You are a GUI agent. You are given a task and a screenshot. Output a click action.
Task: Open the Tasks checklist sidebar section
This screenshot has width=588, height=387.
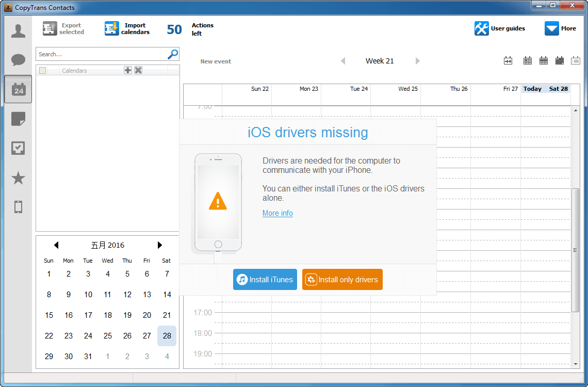[18, 149]
